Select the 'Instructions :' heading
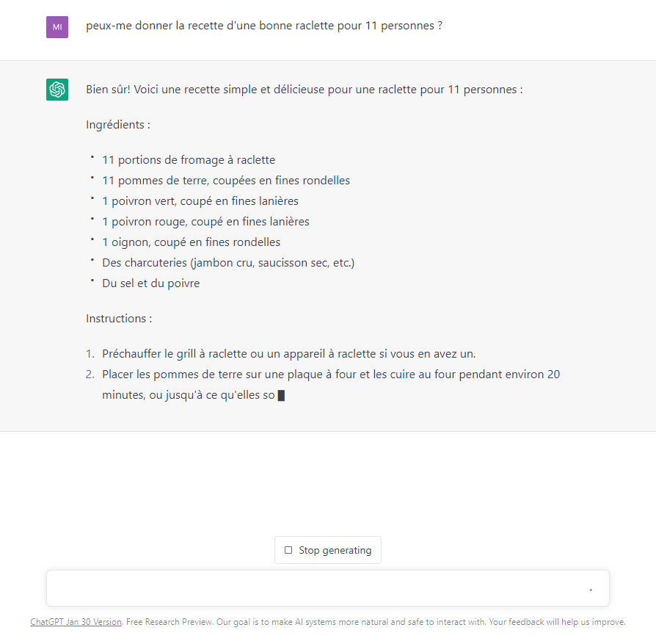The width and height of the screenshot is (656, 644). [x=119, y=319]
